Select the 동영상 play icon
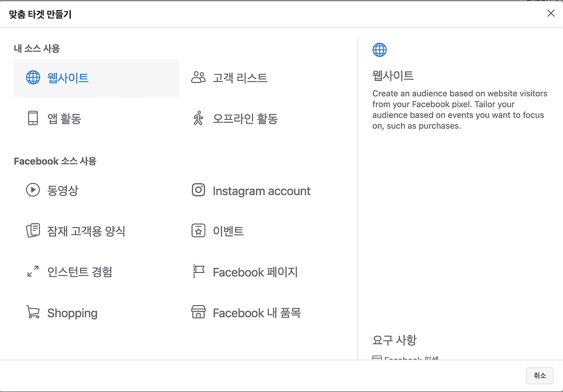563x392 pixels. click(x=33, y=190)
